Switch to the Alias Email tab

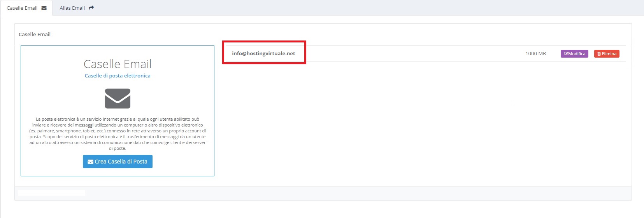coord(77,8)
